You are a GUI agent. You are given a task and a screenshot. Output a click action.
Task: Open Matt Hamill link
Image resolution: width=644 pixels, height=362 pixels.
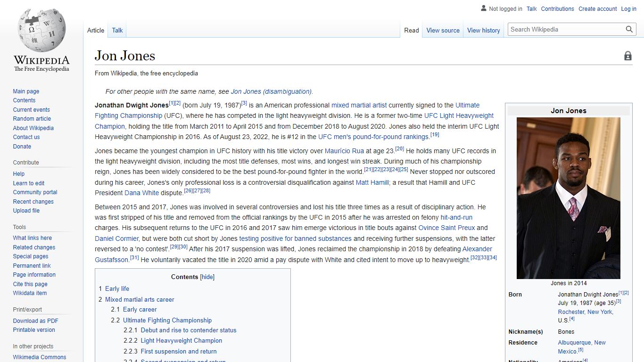click(372, 182)
